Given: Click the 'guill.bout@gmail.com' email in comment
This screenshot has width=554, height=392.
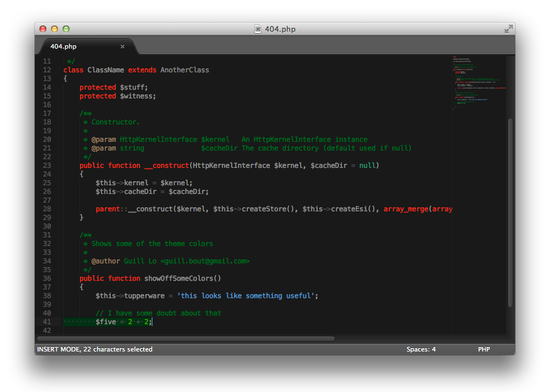Looking at the screenshot, I should pyautogui.click(x=205, y=261).
